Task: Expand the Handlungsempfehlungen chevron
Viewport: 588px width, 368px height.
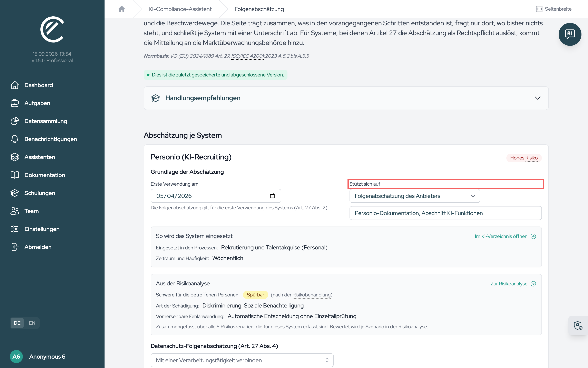Action: click(537, 98)
